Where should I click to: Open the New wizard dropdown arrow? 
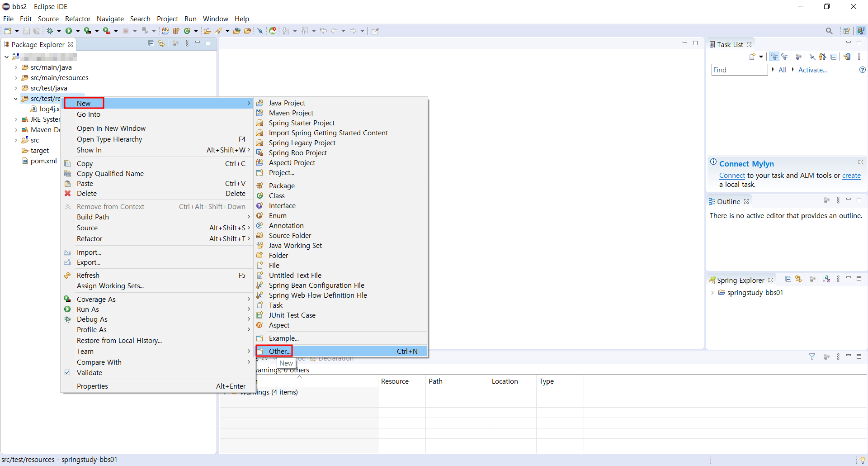17,31
